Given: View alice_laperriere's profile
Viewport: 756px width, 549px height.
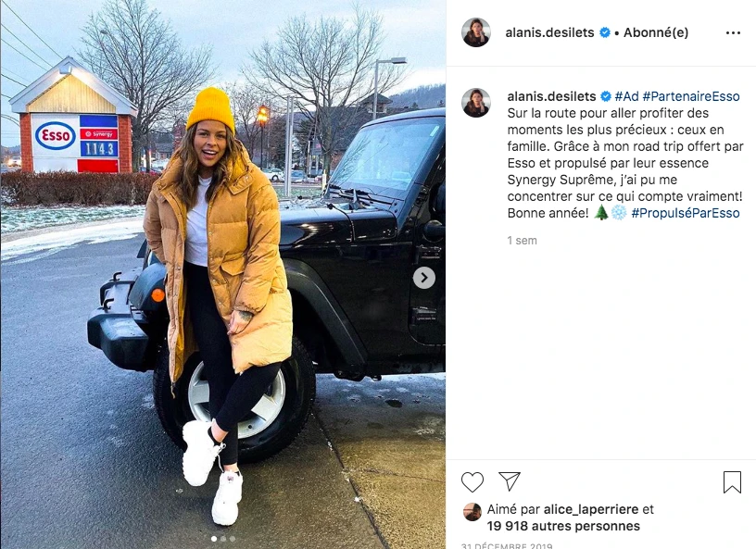Looking at the screenshot, I should click(x=591, y=509).
